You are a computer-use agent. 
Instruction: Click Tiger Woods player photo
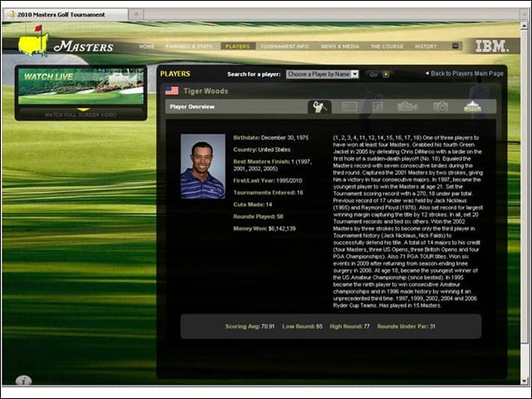[x=203, y=166]
